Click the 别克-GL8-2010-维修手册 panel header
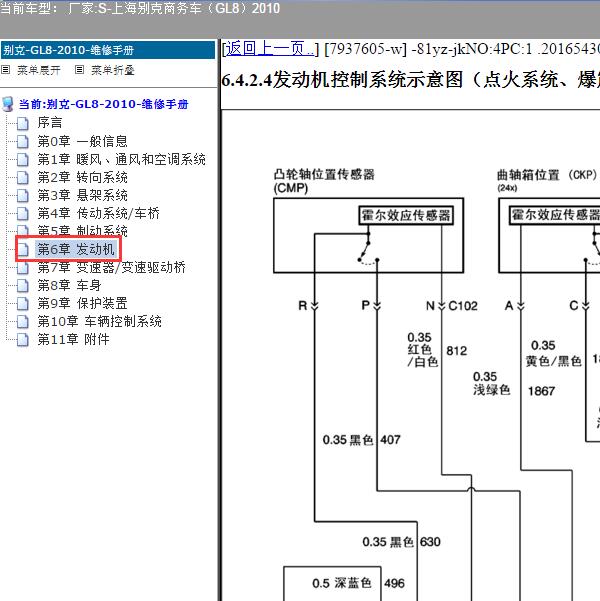600x601 pixels. 108,50
